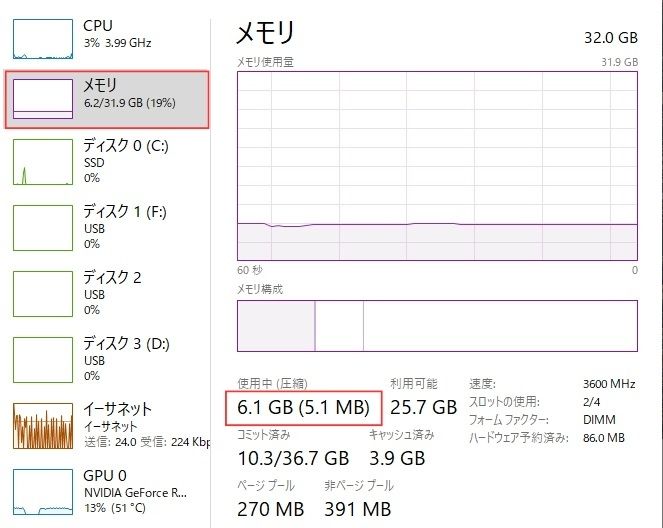This screenshot has height=528, width=663.
Task: Click the 非ページ プール 391 MB value
Action: [x=357, y=510]
